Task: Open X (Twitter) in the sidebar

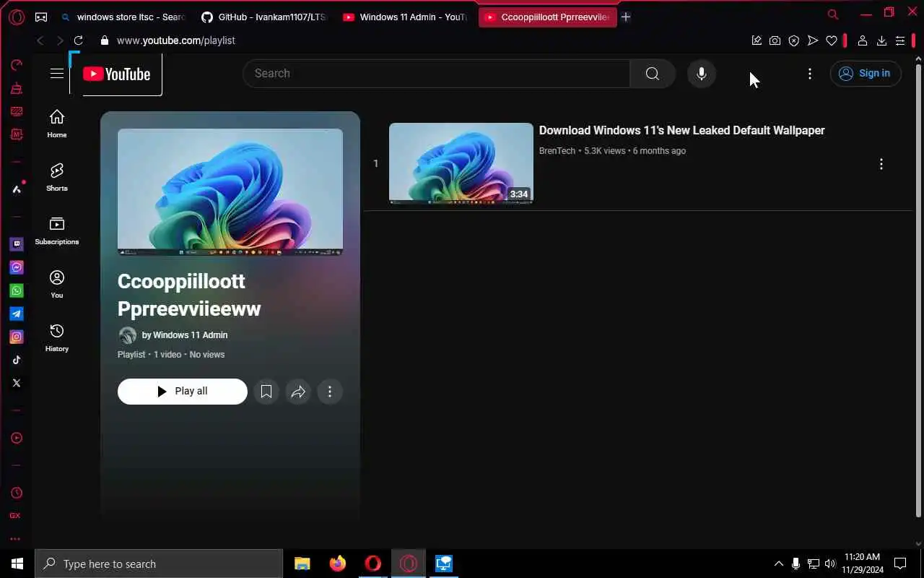Action: click(x=16, y=383)
